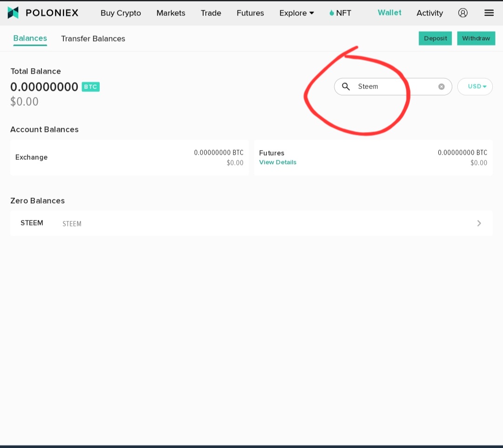
Task: Click the Deposit button
Action: pos(435,38)
